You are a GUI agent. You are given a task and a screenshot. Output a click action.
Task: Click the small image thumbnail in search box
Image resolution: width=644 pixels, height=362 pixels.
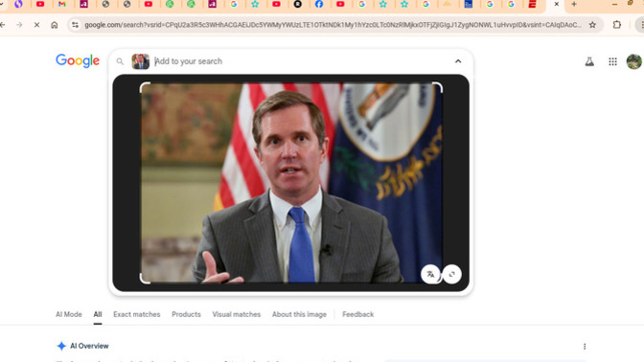tap(140, 61)
